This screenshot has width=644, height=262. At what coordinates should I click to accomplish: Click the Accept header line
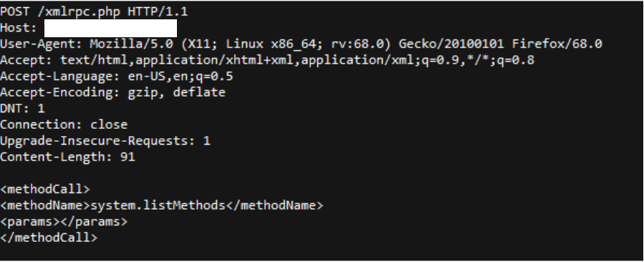(267, 60)
